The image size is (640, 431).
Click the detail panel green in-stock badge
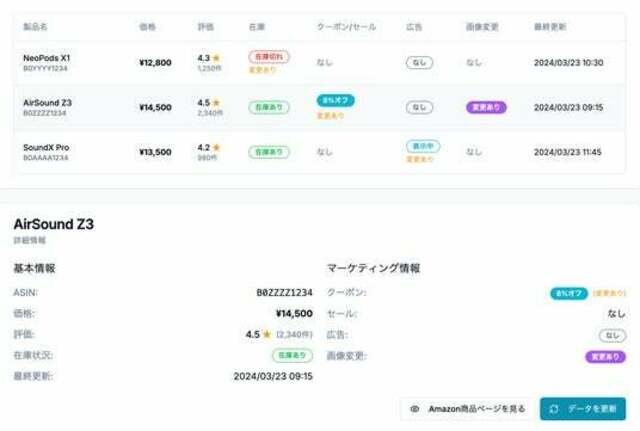tap(292, 355)
